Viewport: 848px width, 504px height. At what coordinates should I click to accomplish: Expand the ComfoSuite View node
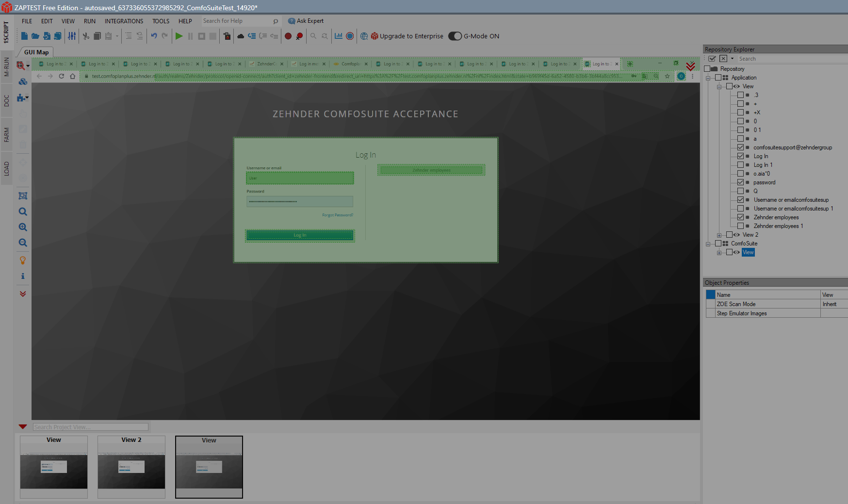[x=719, y=252]
